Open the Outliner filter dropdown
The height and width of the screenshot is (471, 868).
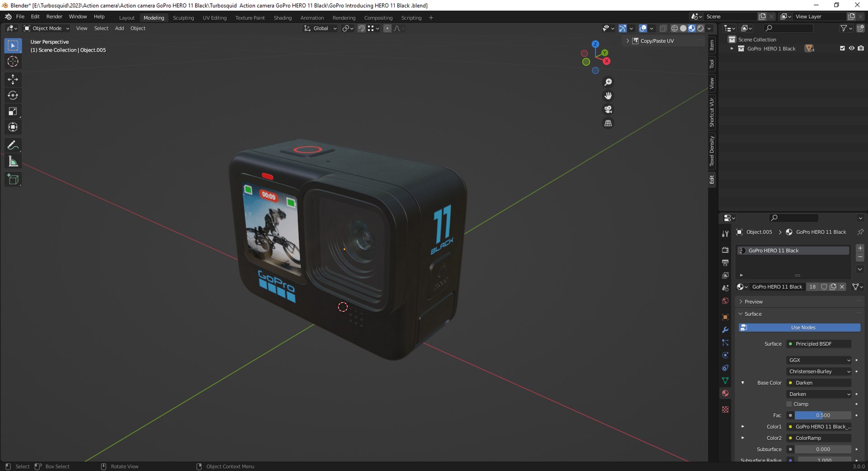click(x=846, y=28)
